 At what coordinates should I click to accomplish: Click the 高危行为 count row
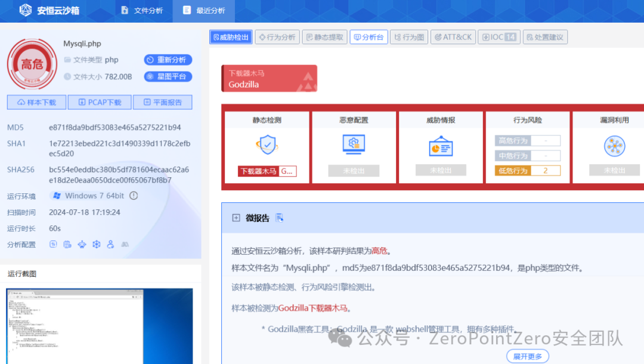point(528,140)
